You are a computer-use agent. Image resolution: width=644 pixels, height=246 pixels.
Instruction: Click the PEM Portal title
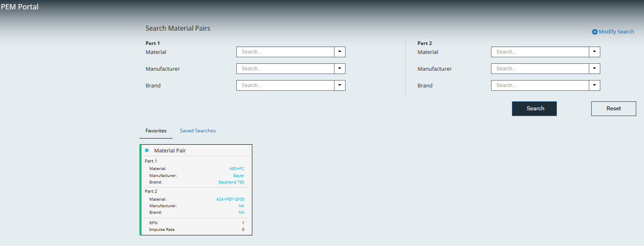(x=20, y=7)
